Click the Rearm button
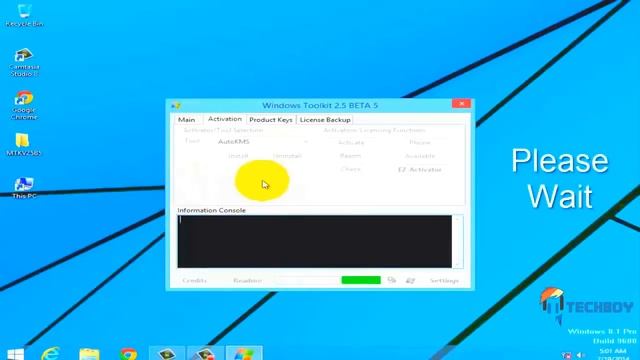640x360 pixels. pyautogui.click(x=350, y=156)
